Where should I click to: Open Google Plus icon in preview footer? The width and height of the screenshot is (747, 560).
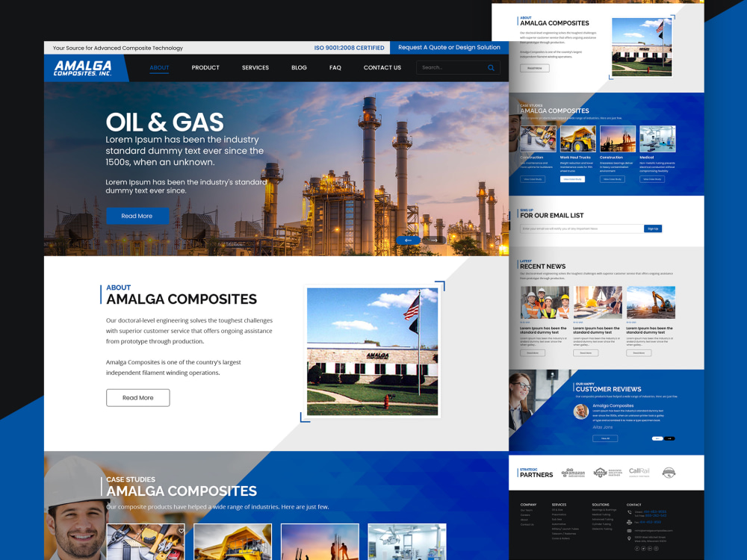650,549
